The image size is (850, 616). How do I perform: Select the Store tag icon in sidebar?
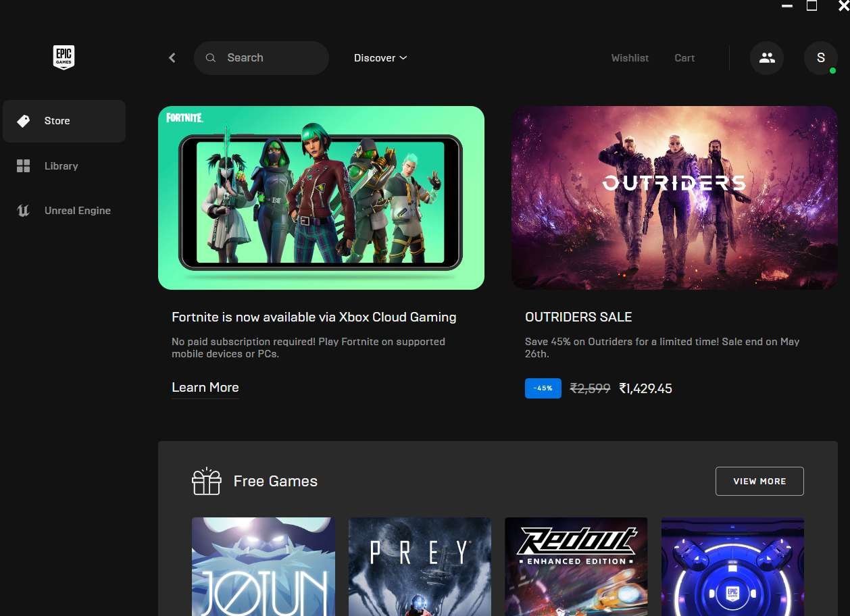tap(23, 120)
